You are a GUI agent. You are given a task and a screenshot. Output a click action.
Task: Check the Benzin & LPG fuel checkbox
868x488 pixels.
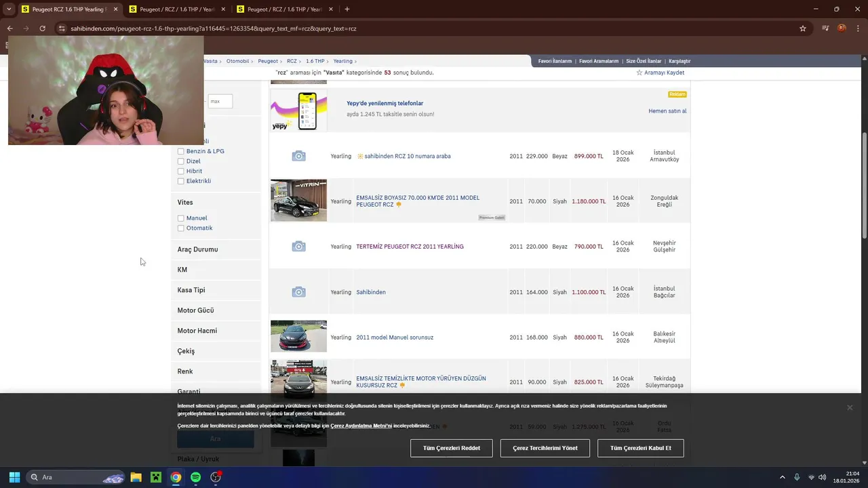tap(180, 151)
